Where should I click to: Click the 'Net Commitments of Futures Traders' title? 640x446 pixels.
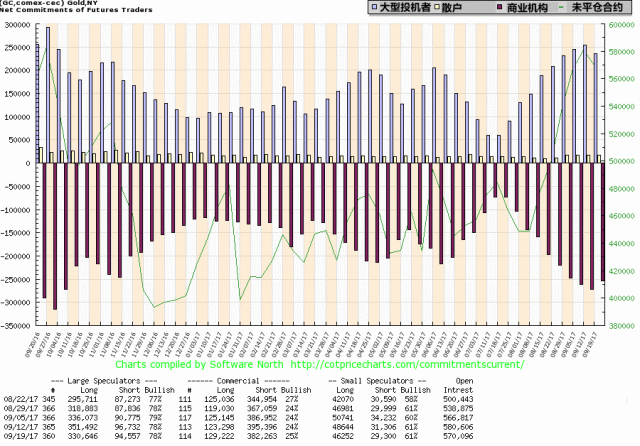(x=76, y=9)
